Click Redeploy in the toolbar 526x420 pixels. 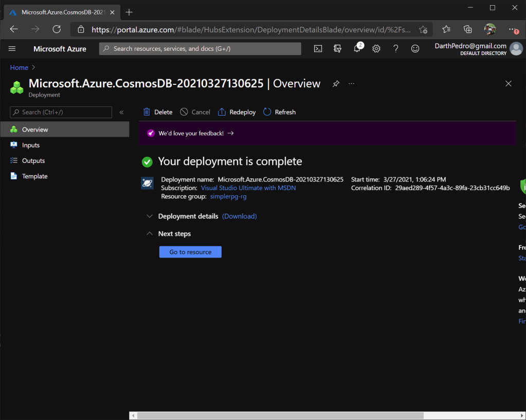click(x=237, y=112)
